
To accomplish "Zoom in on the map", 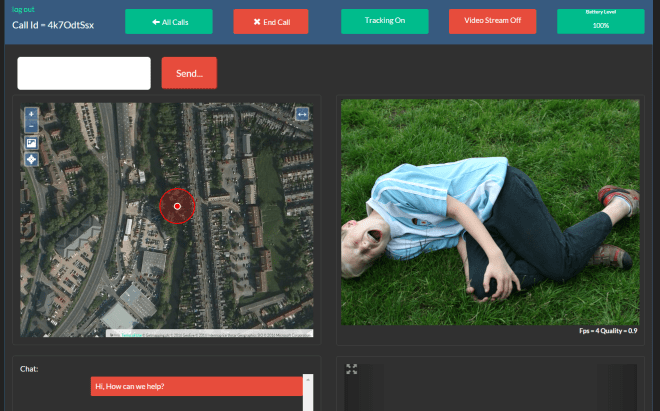I will tap(31, 114).
